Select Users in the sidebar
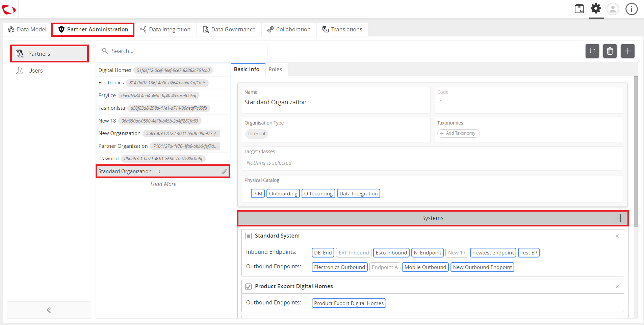Viewport: 644px width, 325px height. point(49,71)
